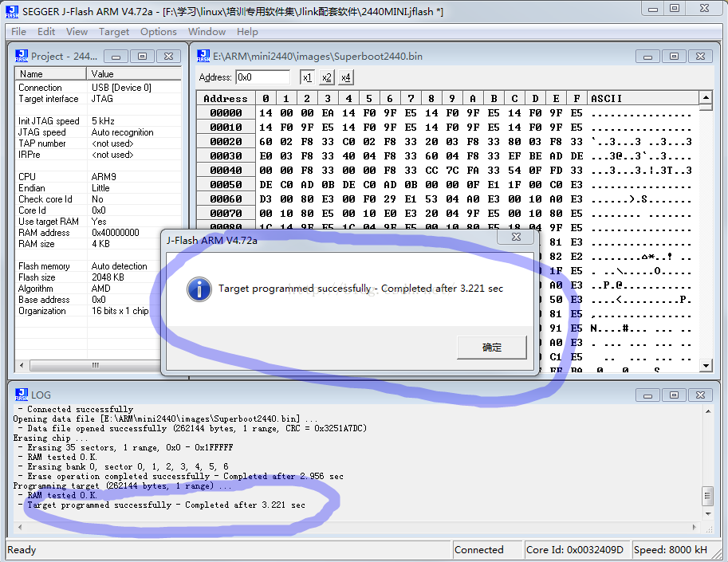Minimize the Superboot2440.bin data window
728x562 pixels.
pos(647,57)
